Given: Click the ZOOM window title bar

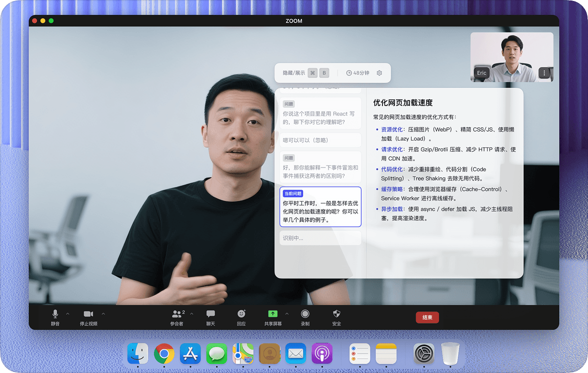Looking at the screenshot, I should [294, 21].
